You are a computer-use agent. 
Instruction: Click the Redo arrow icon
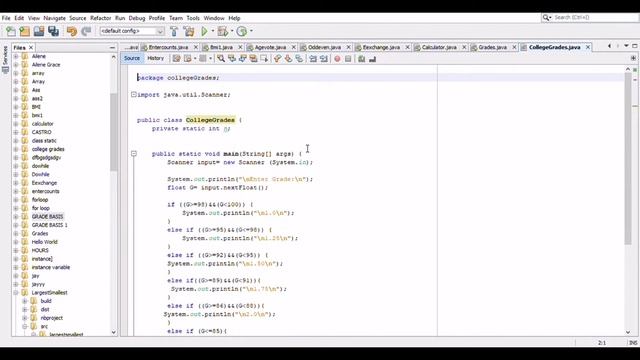pos(86,31)
